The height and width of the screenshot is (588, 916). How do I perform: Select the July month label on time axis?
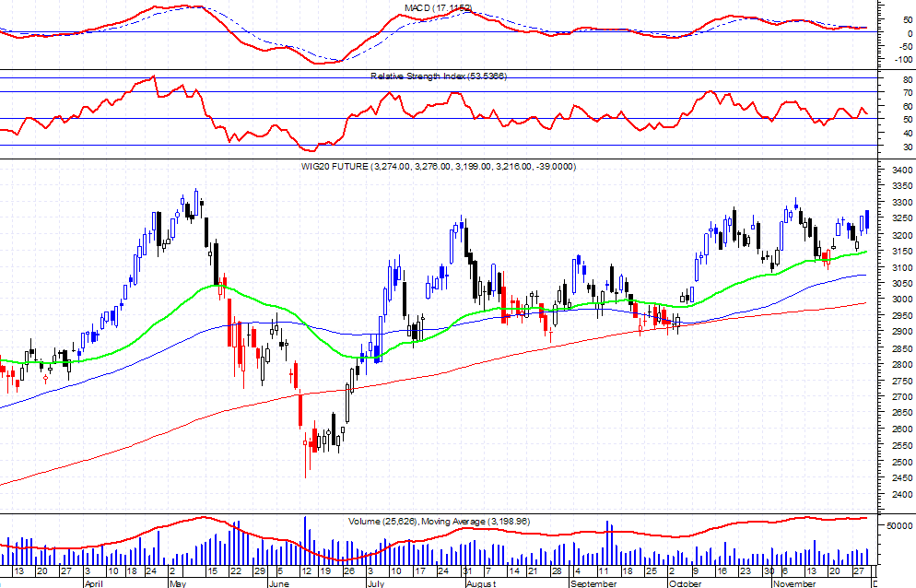(x=376, y=583)
